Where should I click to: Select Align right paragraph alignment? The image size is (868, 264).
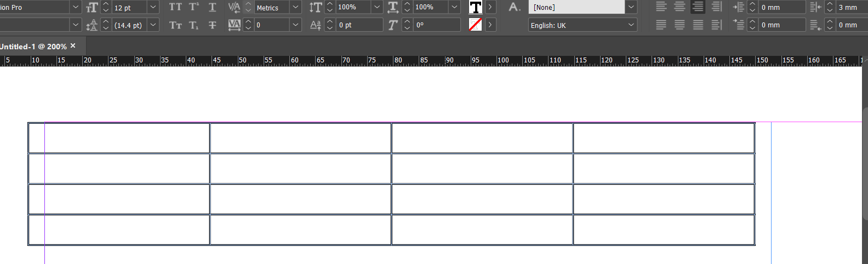click(x=698, y=7)
